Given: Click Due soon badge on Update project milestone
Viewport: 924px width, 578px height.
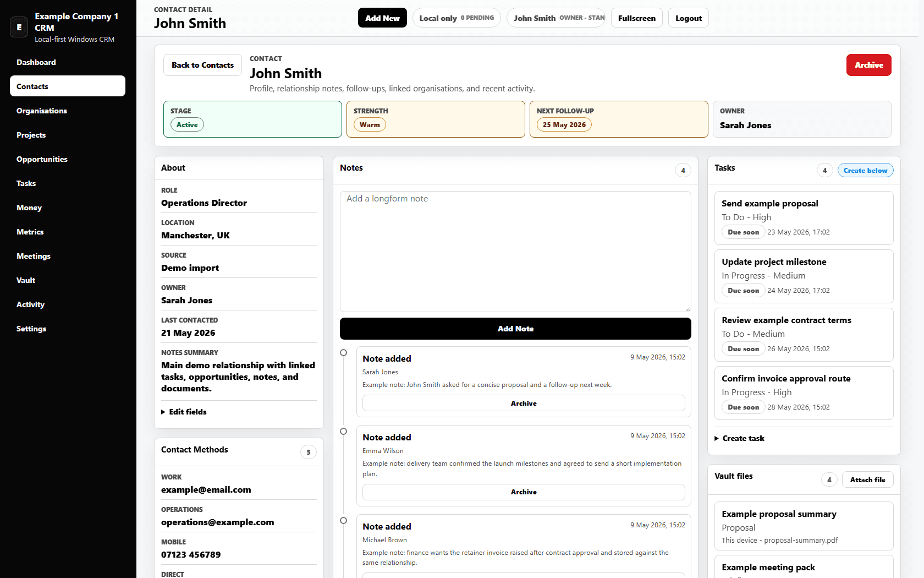Looking at the screenshot, I should coord(743,291).
